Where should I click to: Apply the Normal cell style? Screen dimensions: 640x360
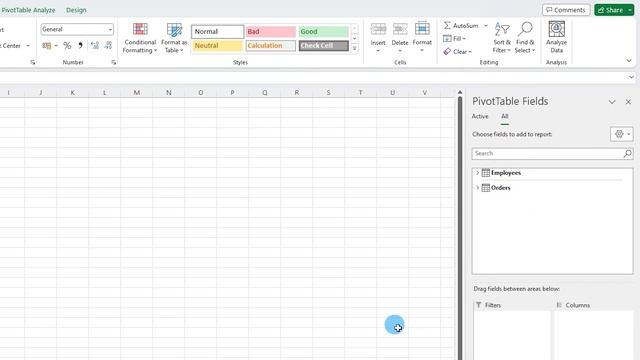(218, 31)
